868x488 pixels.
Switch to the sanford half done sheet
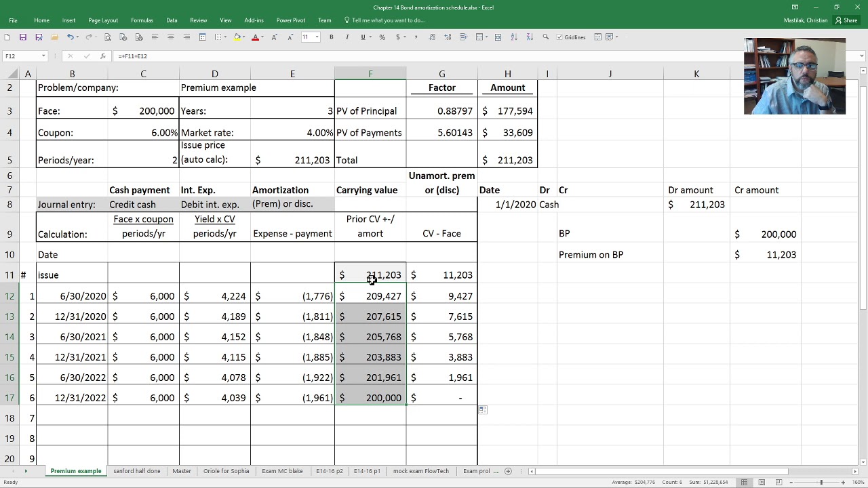click(x=137, y=471)
